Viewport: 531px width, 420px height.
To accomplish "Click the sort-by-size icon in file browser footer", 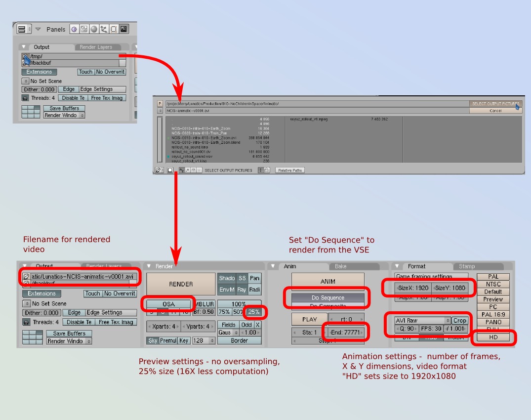I will click(199, 170).
